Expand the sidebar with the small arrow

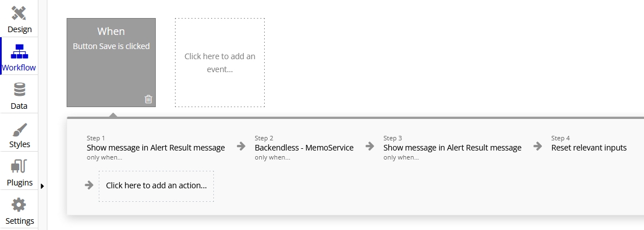[x=42, y=186]
